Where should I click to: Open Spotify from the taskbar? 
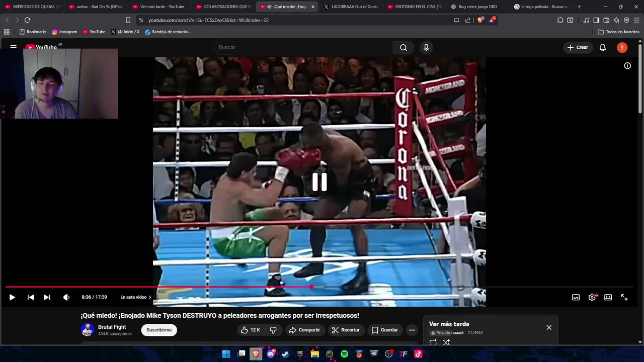[x=344, y=354]
